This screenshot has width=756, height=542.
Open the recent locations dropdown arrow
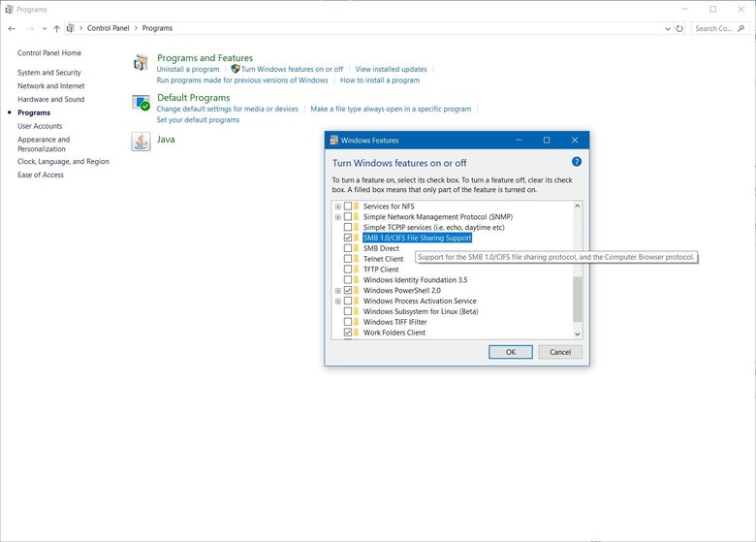[43, 28]
